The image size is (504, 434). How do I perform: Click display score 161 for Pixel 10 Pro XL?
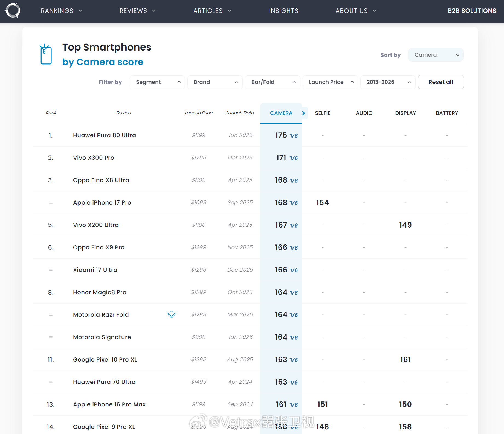coord(405,359)
